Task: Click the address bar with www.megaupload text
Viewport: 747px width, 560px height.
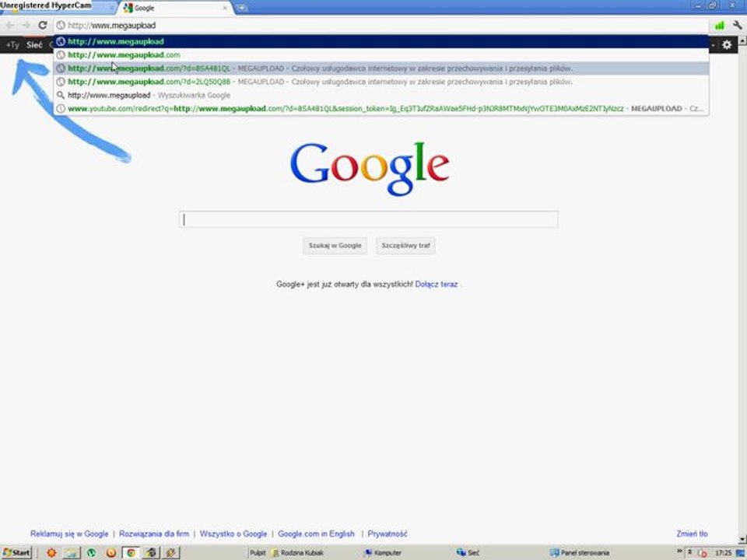Action: click(381, 25)
